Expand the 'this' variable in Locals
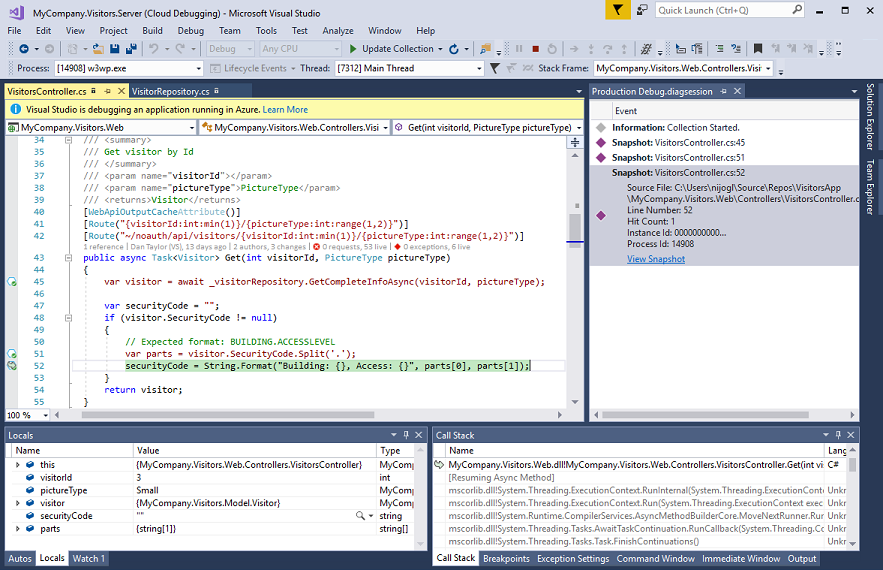 [17, 465]
